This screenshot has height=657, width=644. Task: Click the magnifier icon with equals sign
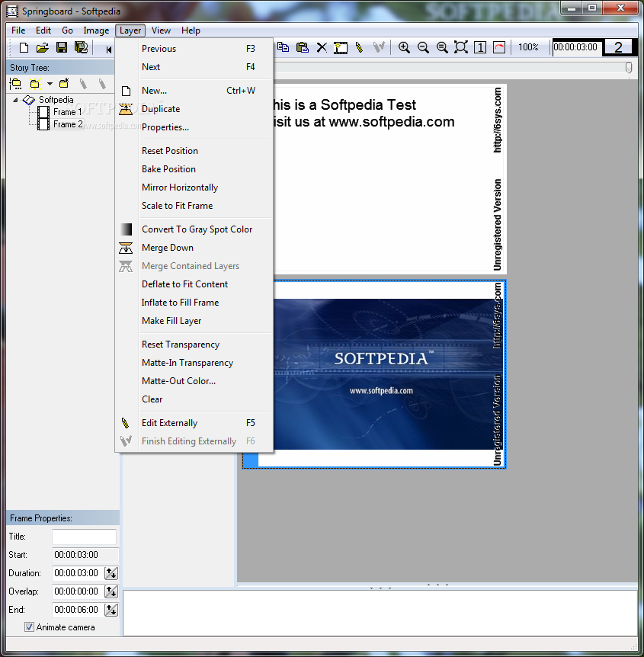tap(442, 47)
